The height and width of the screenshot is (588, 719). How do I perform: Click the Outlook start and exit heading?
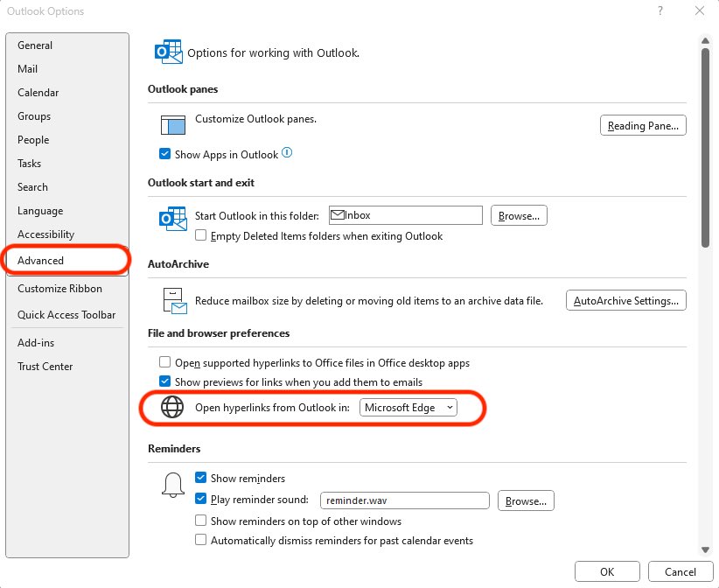pyautogui.click(x=201, y=183)
